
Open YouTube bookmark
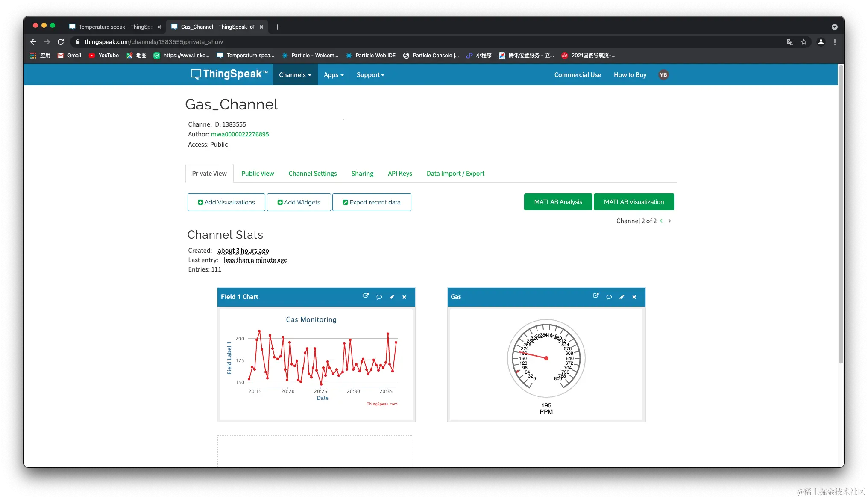pyautogui.click(x=104, y=56)
